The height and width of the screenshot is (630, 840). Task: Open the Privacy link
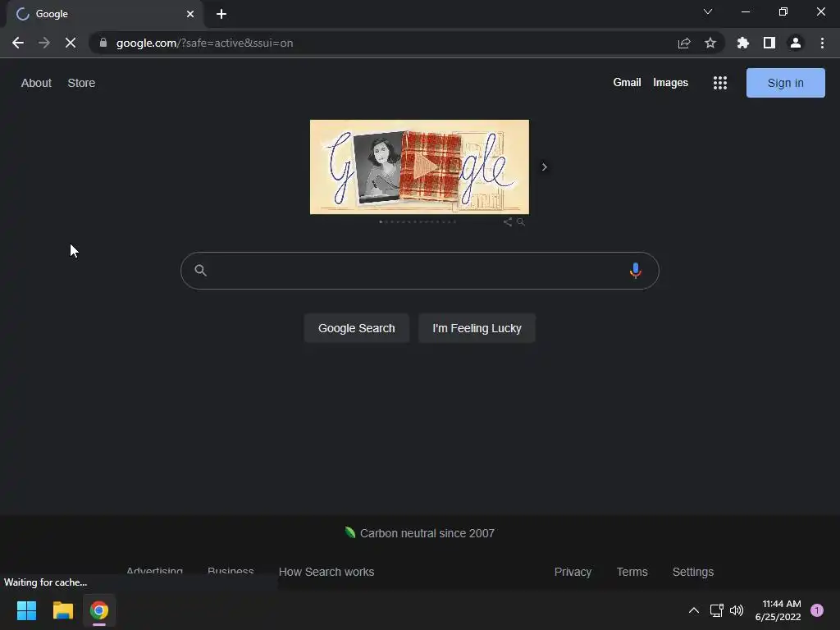tap(573, 572)
